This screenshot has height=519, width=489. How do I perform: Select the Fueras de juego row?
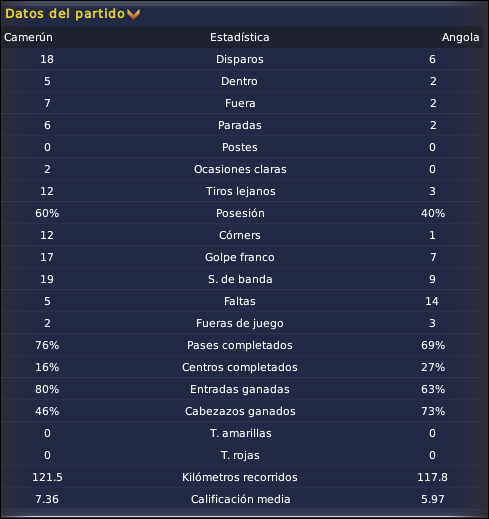(242, 323)
